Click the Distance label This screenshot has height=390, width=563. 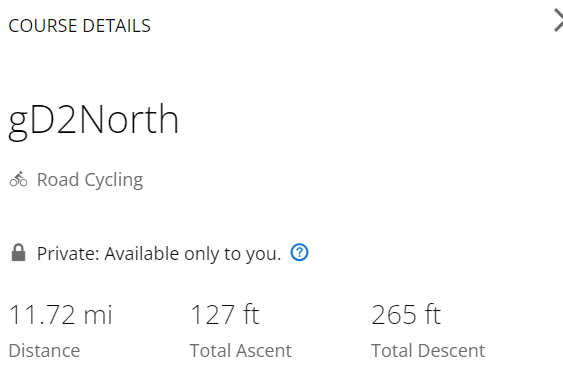coord(44,350)
